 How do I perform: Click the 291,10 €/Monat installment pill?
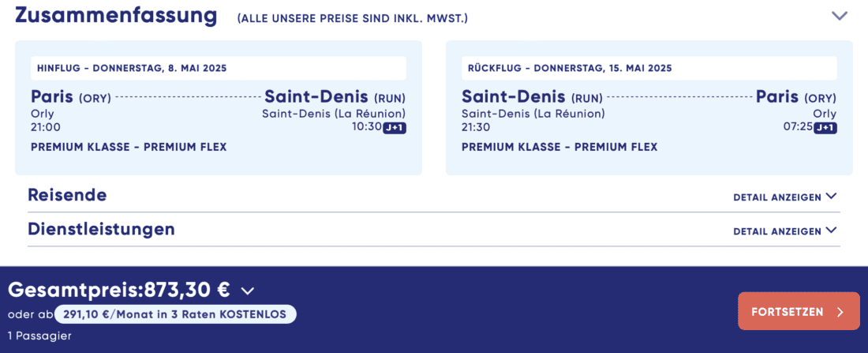175,314
